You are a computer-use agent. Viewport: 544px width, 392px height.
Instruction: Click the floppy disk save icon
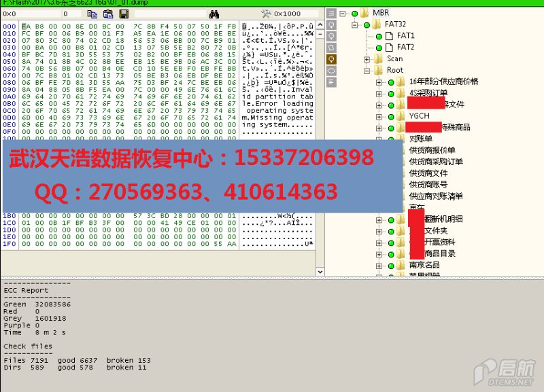point(124,14)
